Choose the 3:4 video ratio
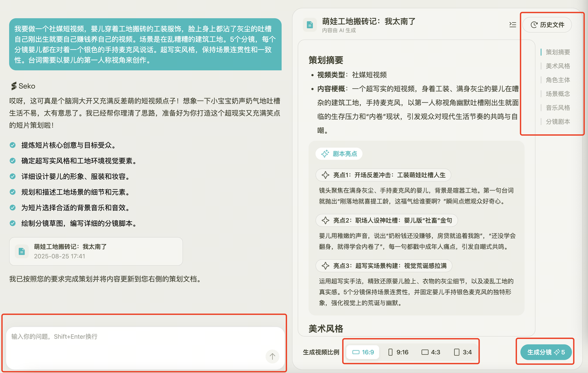The width and height of the screenshot is (588, 373). pyautogui.click(x=463, y=352)
